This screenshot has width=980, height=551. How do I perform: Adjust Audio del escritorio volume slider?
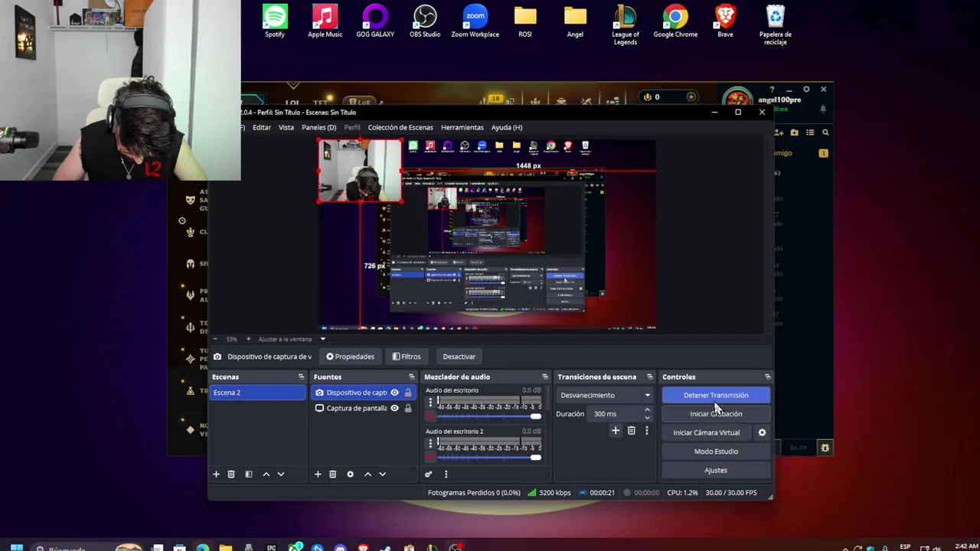tap(489, 416)
